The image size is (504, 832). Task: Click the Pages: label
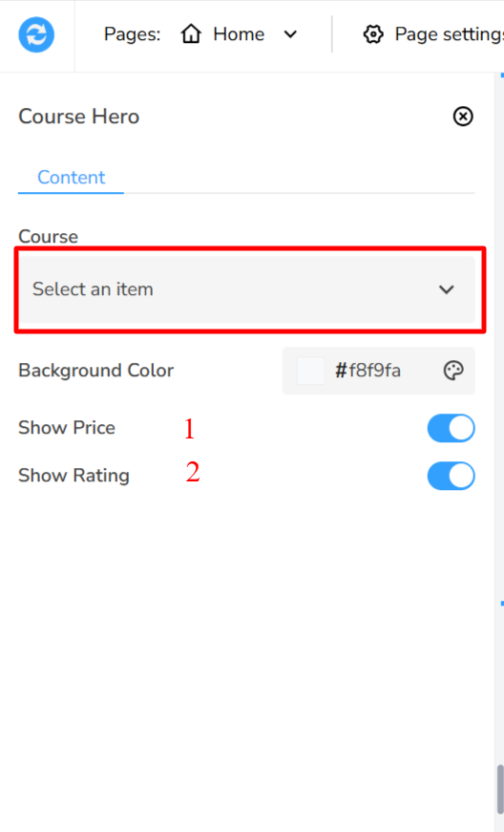click(x=132, y=34)
